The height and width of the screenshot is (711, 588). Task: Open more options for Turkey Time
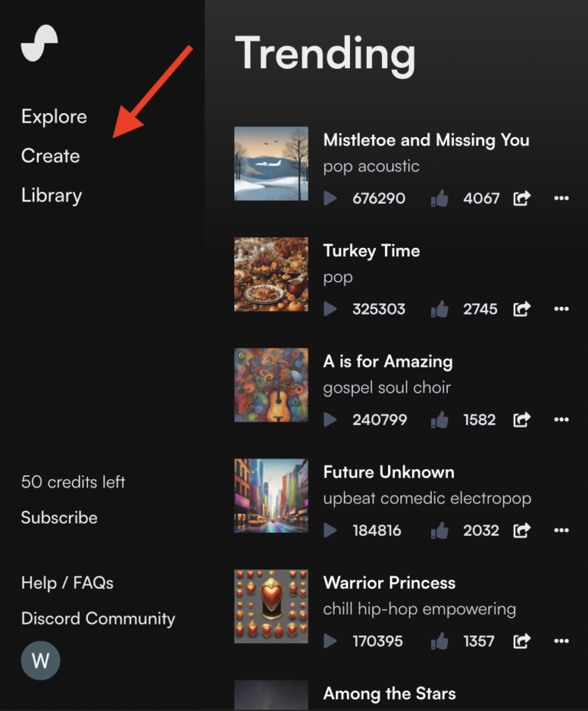(561, 309)
